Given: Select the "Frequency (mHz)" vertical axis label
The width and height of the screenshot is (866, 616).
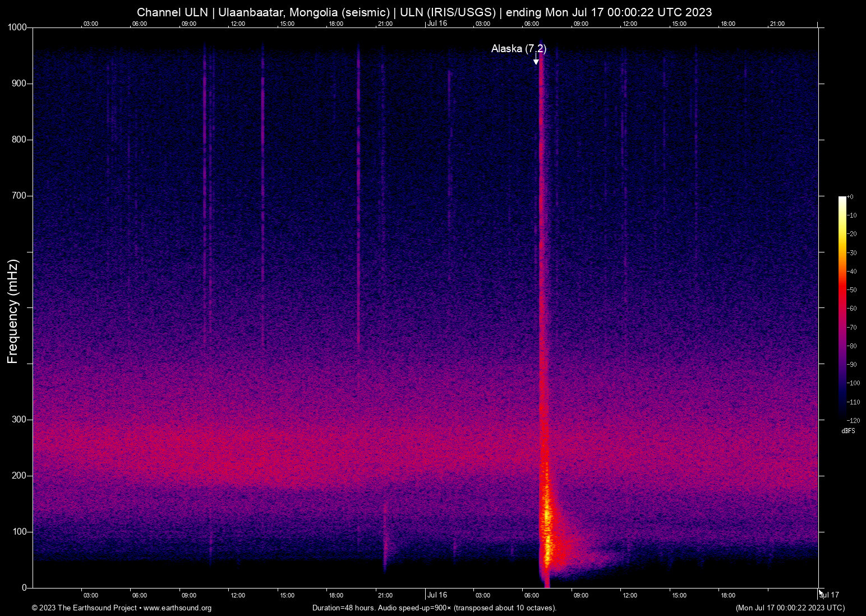Looking at the screenshot, I should click(x=13, y=311).
